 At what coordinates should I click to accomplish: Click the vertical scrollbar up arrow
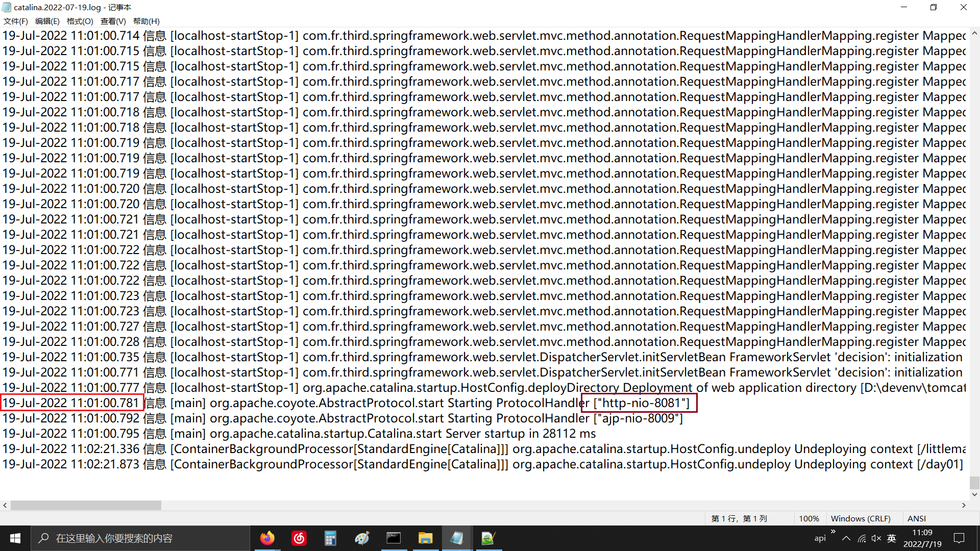pyautogui.click(x=974, y=33)
